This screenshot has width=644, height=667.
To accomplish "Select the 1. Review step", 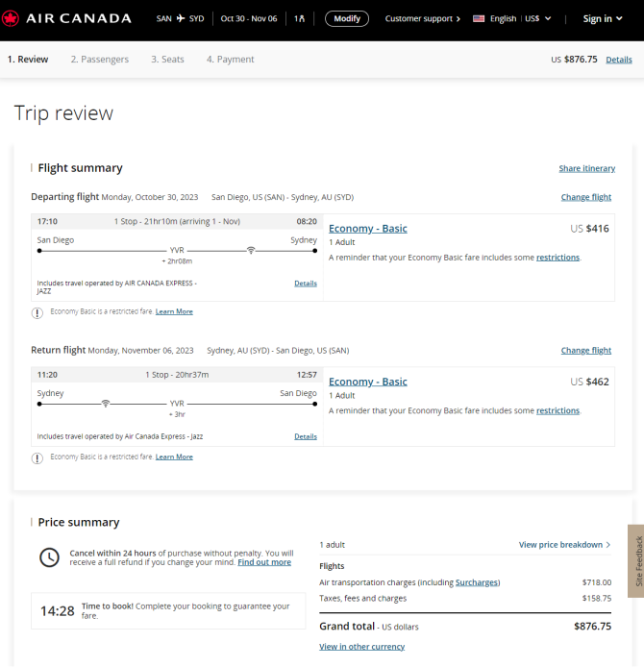I will click(28, 60).
